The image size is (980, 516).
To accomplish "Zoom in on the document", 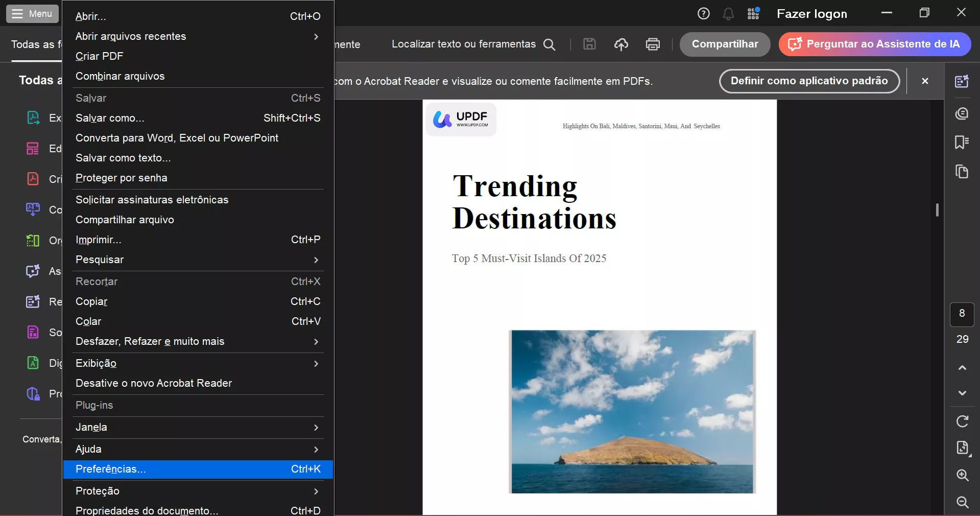I will click(x=962, y=476).
